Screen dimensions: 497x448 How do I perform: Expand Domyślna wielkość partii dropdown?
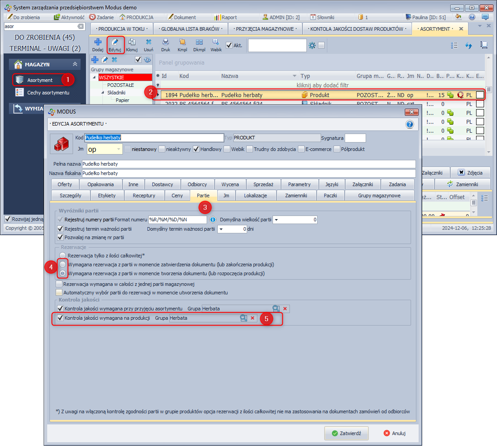coord(276,220)
